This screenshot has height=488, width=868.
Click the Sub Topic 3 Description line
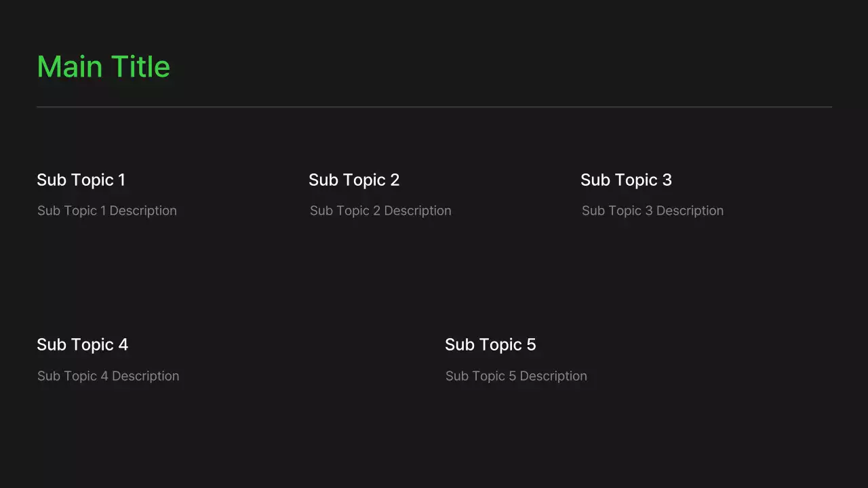(x=652, y=211)
